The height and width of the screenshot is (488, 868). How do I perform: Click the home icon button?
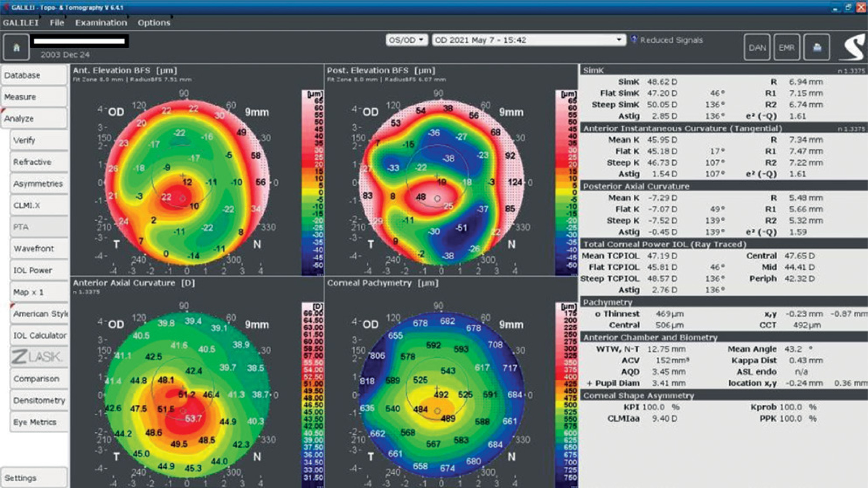pyautogui.click(x=16, y=47)
